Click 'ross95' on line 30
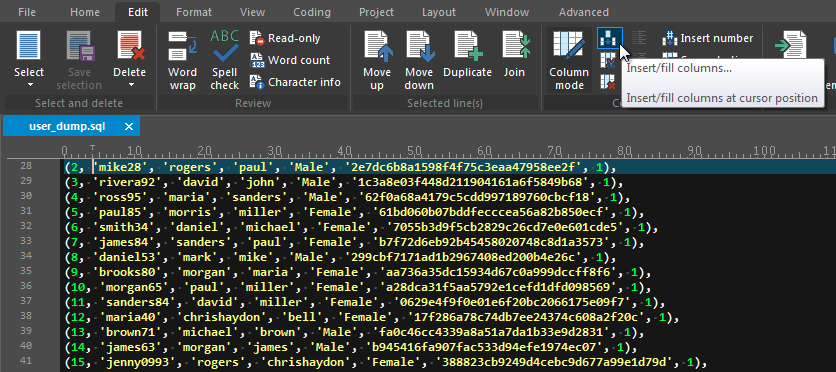 [x=121, y=198]
